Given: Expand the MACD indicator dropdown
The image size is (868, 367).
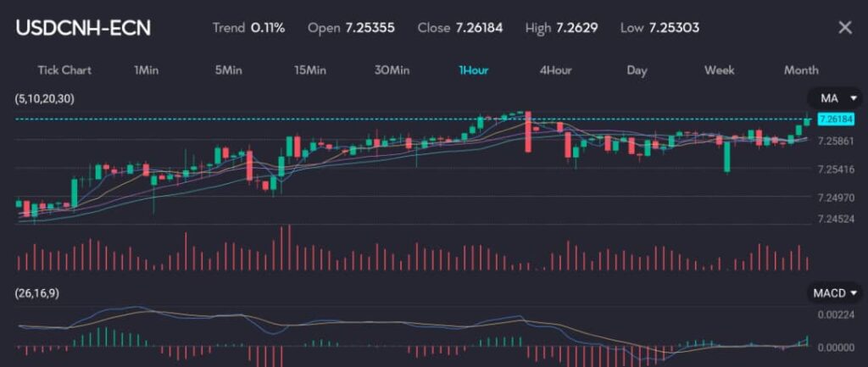Looking at the screenshot, I should (836, 293).
